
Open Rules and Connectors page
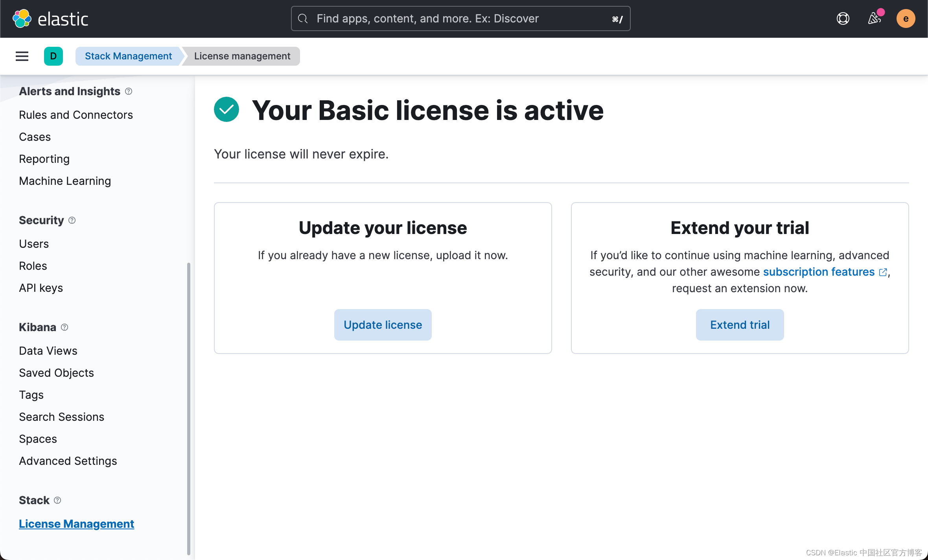[x=76, y=114]
